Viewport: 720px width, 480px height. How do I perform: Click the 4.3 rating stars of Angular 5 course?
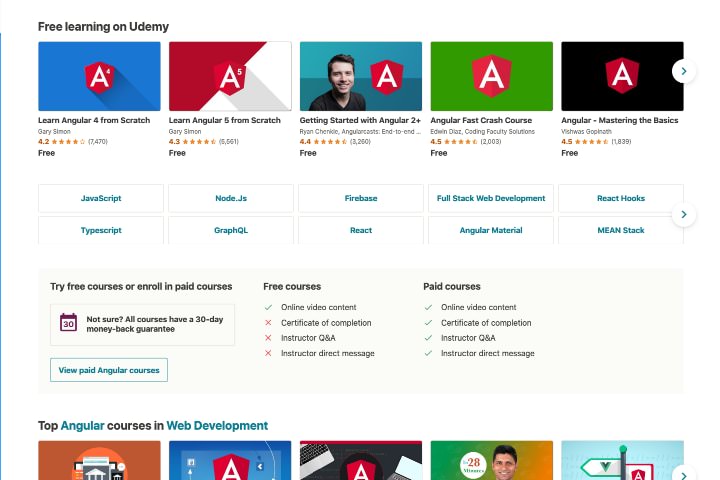(199, 141)
